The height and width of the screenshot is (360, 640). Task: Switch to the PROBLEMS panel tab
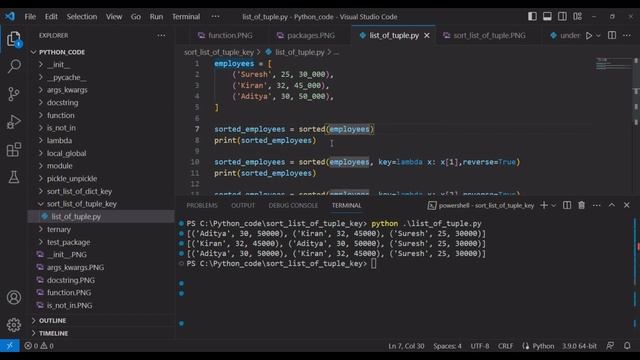pyautogui.click(x=202, y=205)
